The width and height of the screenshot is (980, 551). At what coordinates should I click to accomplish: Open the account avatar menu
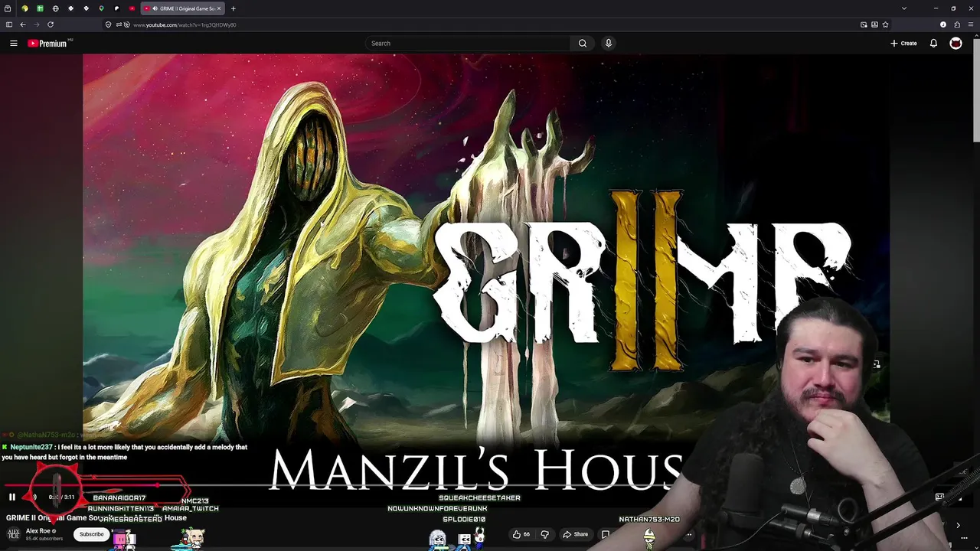[x=955, y=44]
